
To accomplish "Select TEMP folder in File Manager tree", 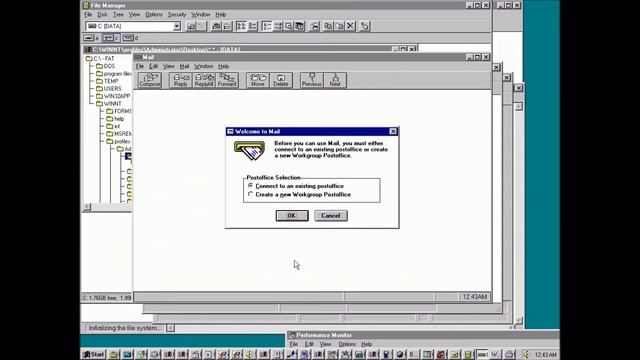I will (x=107, y=81).
